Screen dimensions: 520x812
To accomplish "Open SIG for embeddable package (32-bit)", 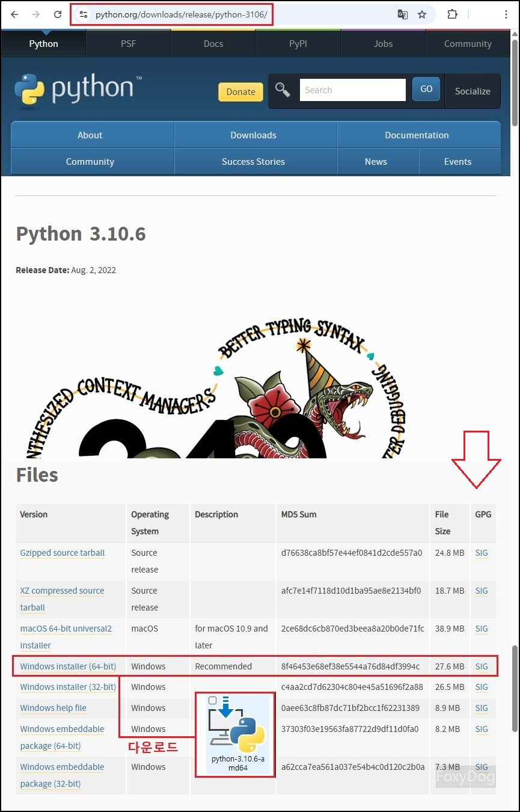I will click(x=482, y=767).
